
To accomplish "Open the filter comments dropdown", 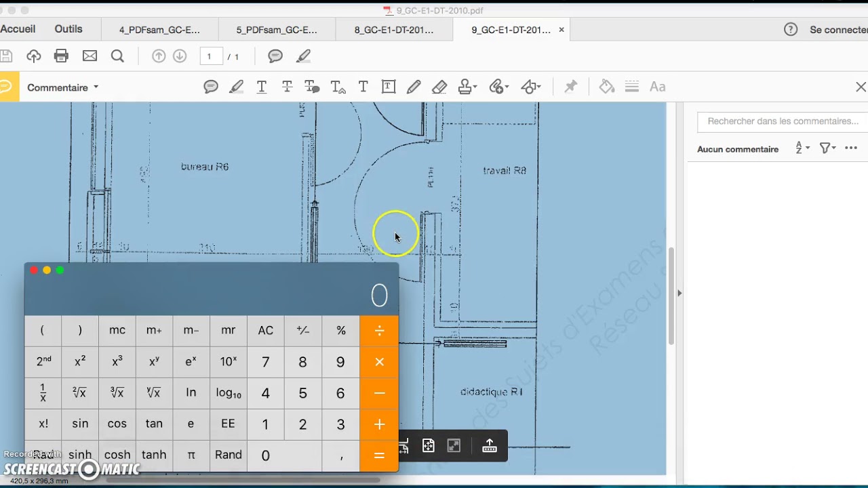I will [x=827, y=148].
